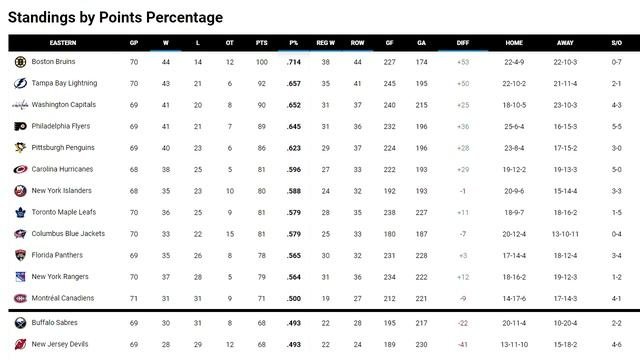Click the GF column header
This screenshot has width=640, height=360.
(x=389, y=43)
